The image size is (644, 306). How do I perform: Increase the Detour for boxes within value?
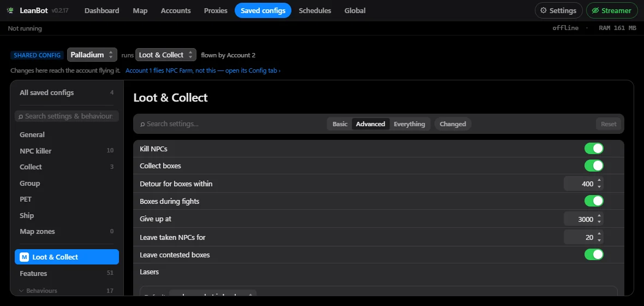pos(599,180)
